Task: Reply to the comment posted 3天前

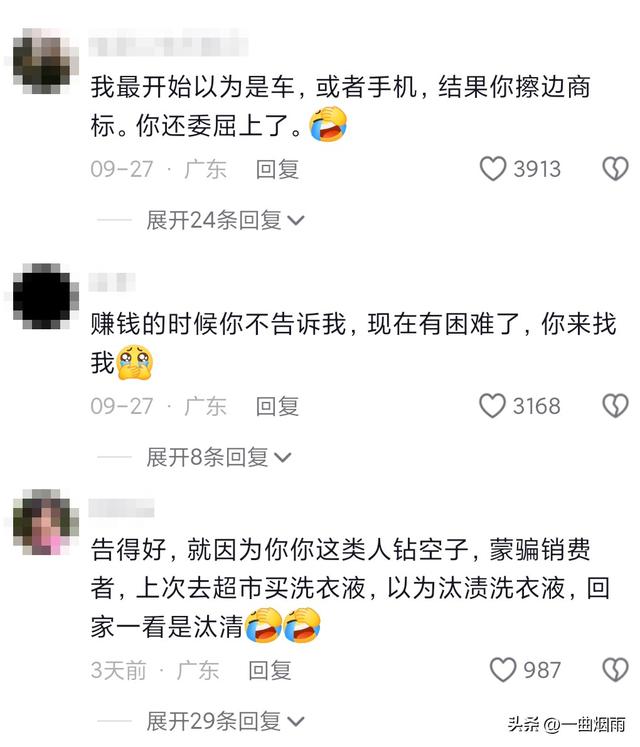Action: coord(270,670)
